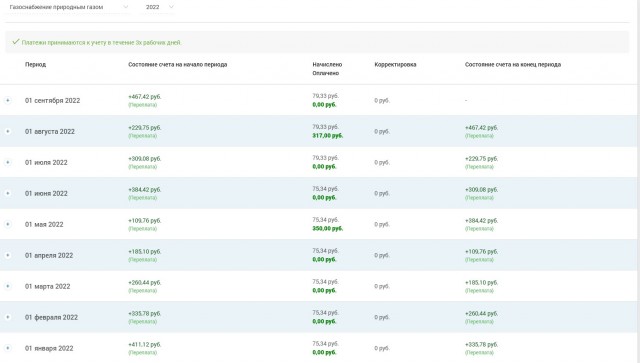The image size is (640, 363).
Task: Click the vertical scrollbar at right edge
Action: [x=637, y=181]
